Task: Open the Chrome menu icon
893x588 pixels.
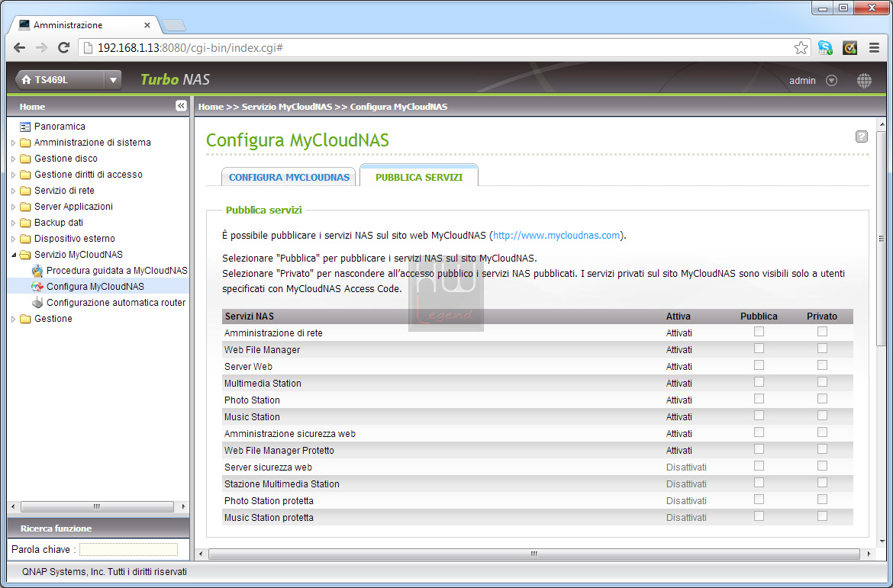Action: [874, 48]
